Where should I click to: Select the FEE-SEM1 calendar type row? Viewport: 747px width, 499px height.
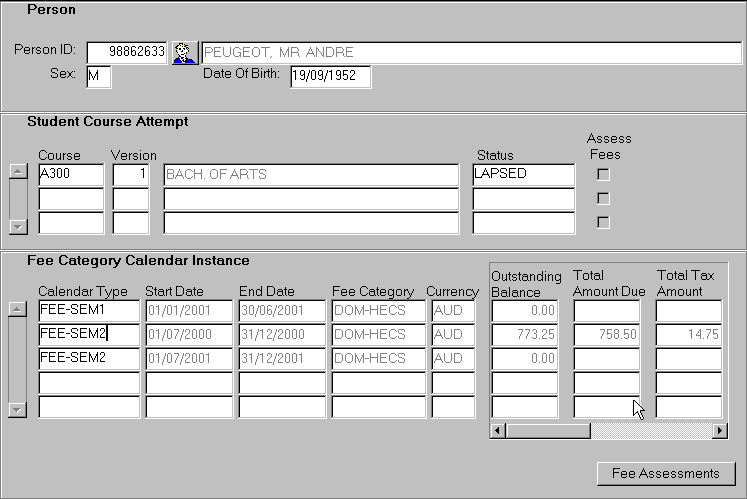88,310
